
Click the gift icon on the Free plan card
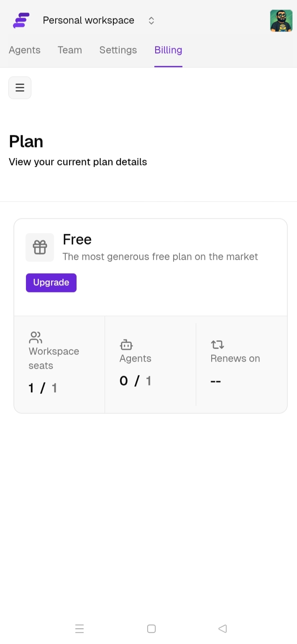[40, 247]
